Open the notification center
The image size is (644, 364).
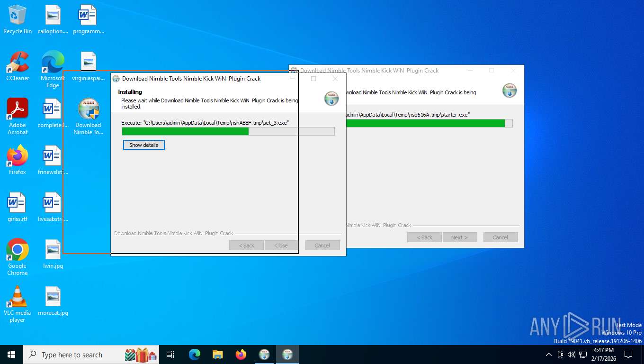pos(628,355)
